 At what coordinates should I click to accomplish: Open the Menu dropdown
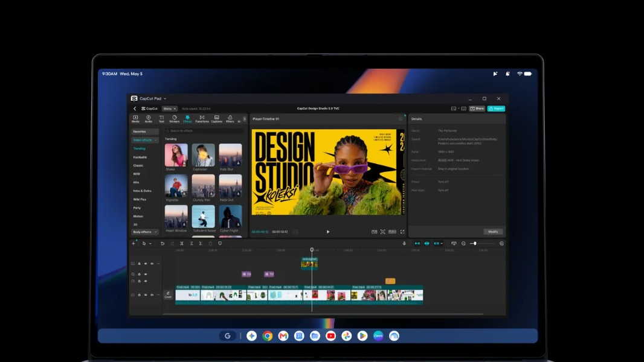[169, 109]
